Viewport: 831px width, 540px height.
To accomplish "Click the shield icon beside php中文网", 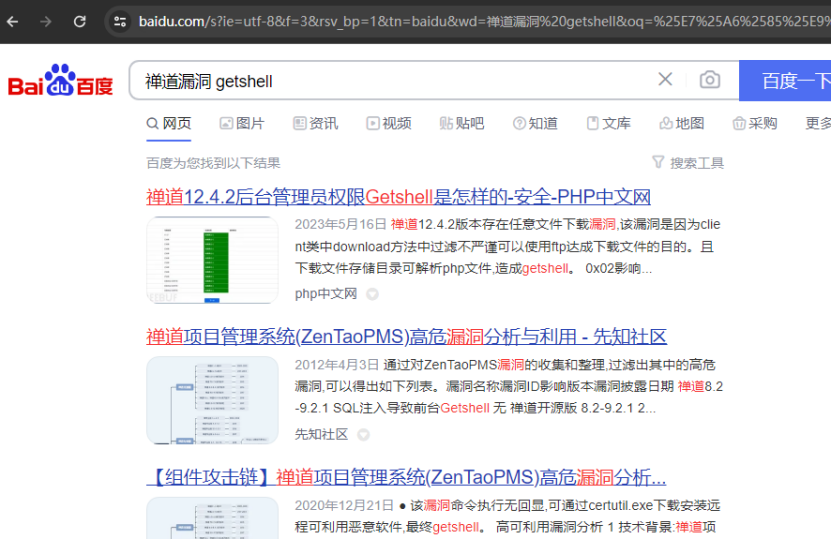I will (373, 294).
